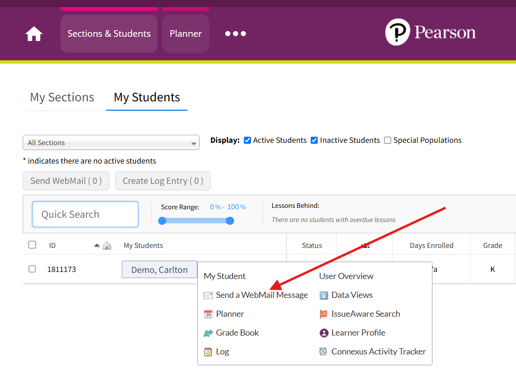Click the student ID 1811173
Screen dimensions: 516x378
pyautogui.click(x=62, y=269)
